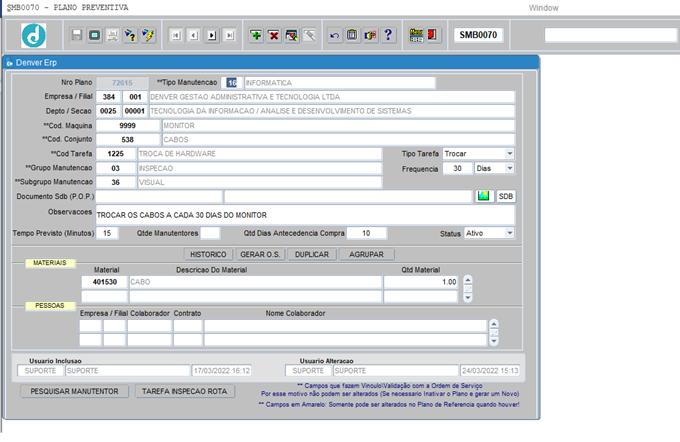Screen dimensions: 680x442
Task: Click the Subgrupo Manutencao field 36
Action: [x=115, y=183]
